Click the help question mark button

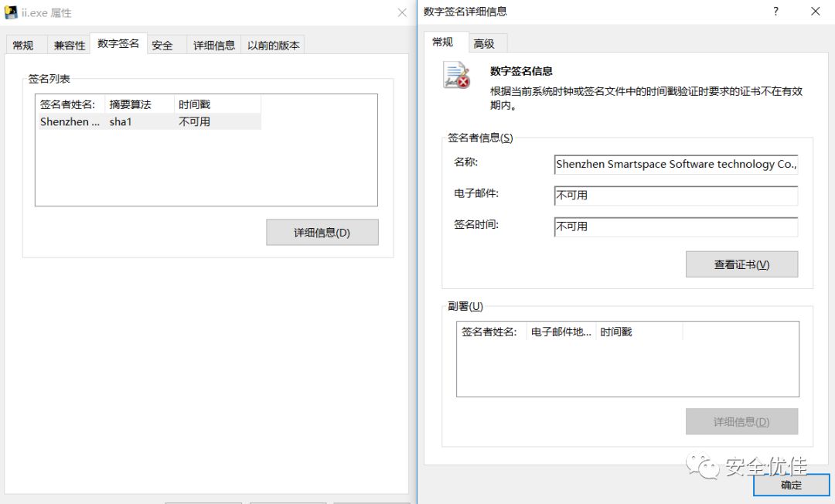click(776, 12)
